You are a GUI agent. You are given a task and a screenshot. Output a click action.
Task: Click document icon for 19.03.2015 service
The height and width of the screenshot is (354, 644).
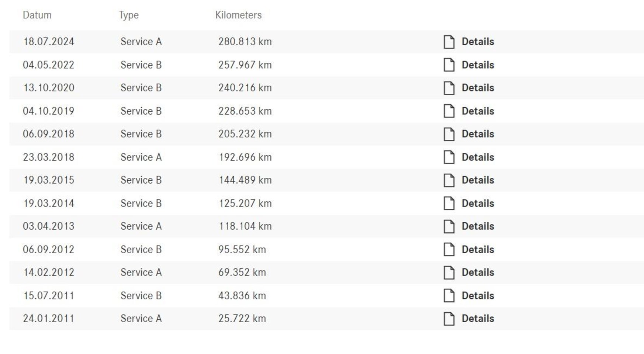[x=449, y=180]
